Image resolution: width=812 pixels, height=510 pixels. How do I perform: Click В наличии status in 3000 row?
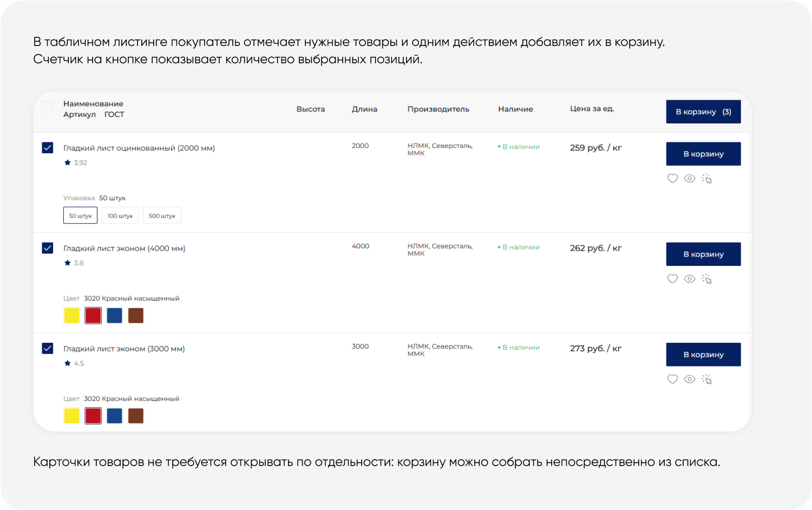pos(519,347)
